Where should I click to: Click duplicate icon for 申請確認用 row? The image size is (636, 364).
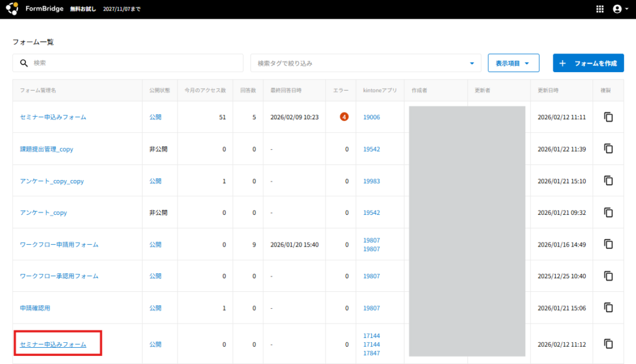point(609,307)
